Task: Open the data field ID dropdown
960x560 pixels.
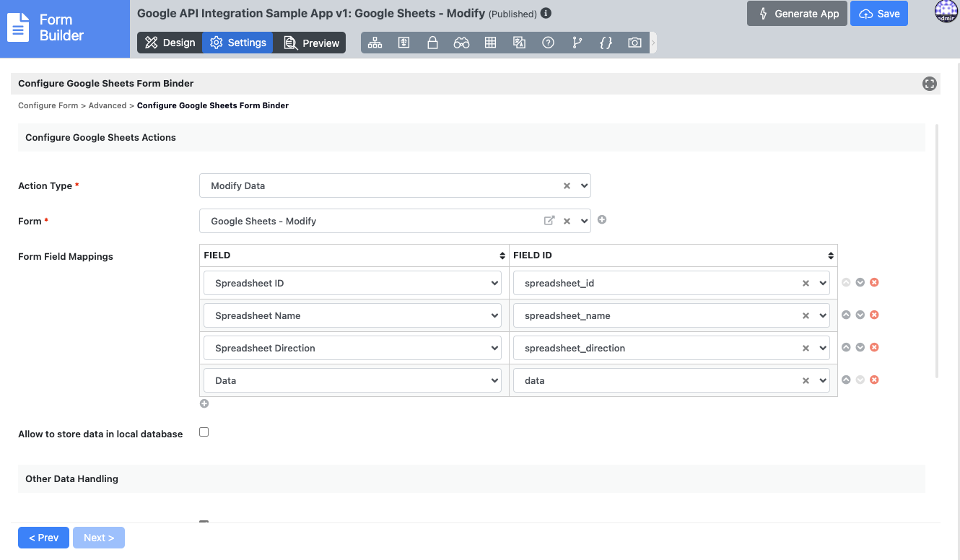Action: point(671,380)
